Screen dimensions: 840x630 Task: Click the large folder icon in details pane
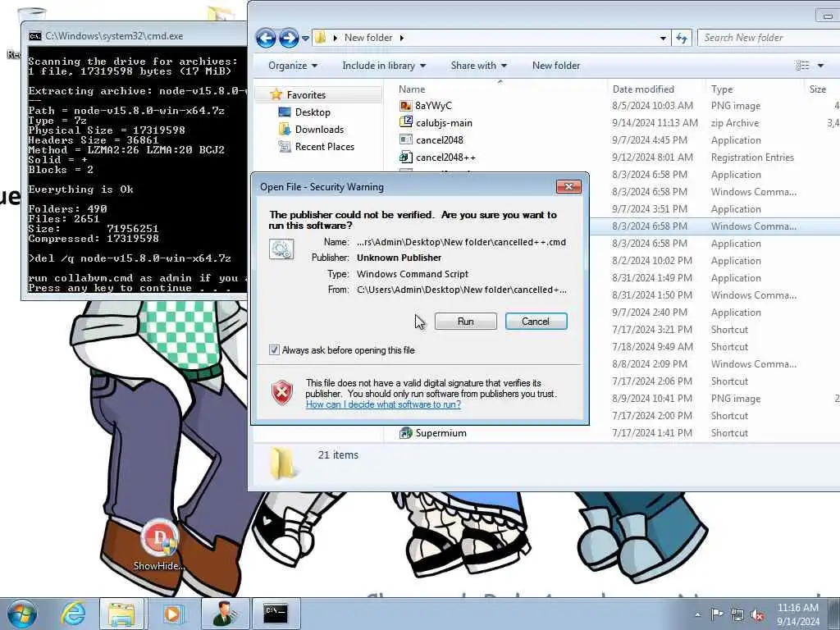(283, 463)
